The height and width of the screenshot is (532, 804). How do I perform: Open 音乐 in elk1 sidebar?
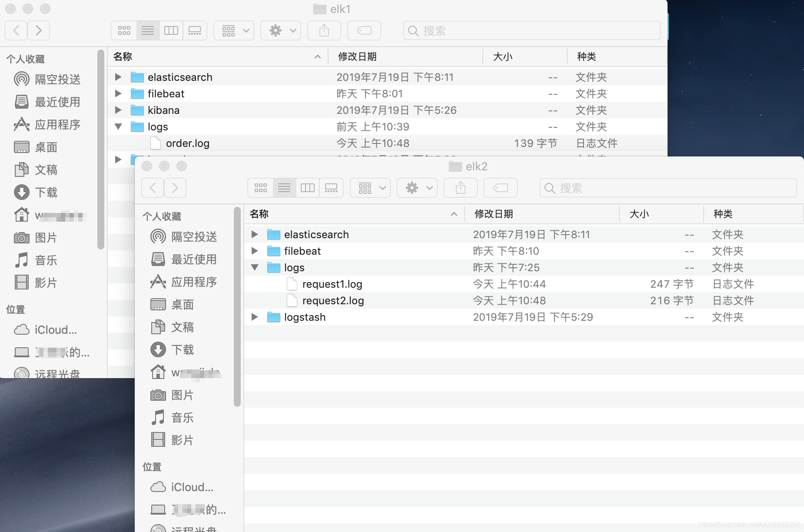click(x=37, y=260)
